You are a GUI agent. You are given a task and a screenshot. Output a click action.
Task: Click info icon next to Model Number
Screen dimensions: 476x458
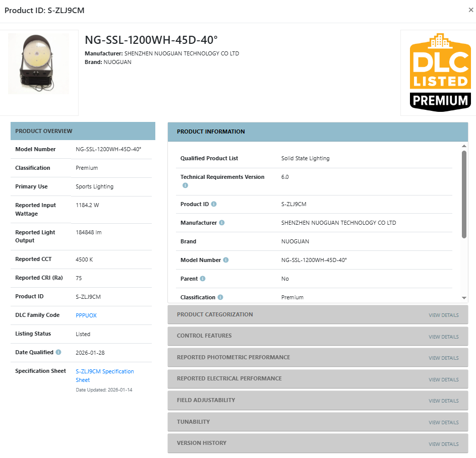(x=226, y=260)
